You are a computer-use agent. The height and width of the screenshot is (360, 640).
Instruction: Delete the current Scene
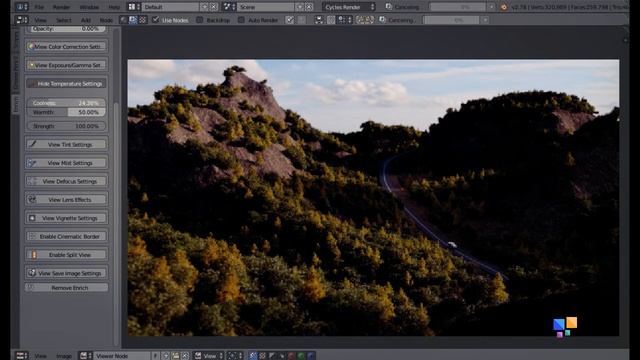[309, 7]
